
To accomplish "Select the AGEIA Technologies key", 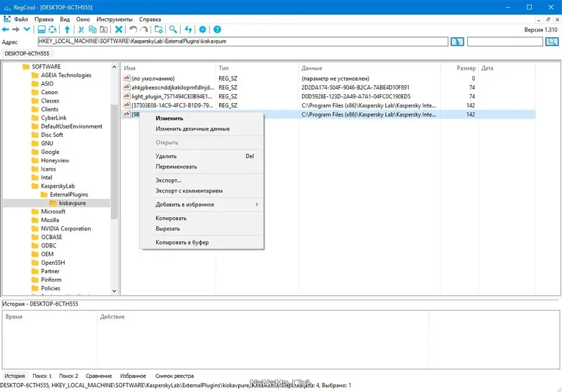I will pyautogui.click(x=62, y=75).
